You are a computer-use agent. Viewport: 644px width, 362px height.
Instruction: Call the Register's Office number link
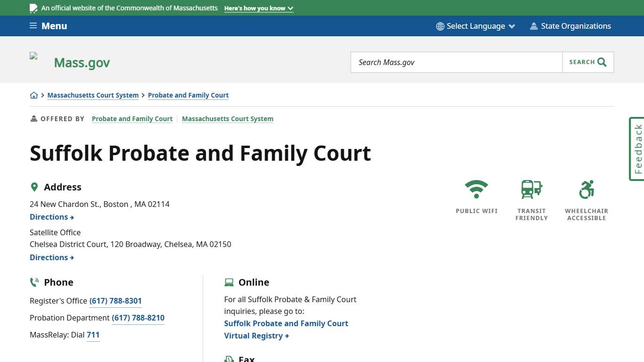click(x=116, y=301)
